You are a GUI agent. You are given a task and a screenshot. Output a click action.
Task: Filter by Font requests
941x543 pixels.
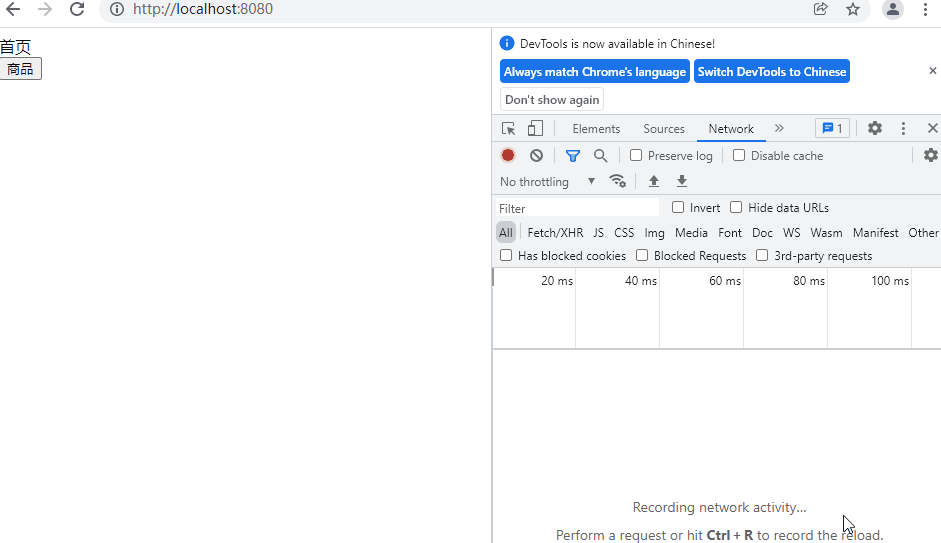[x=730, y=233]
